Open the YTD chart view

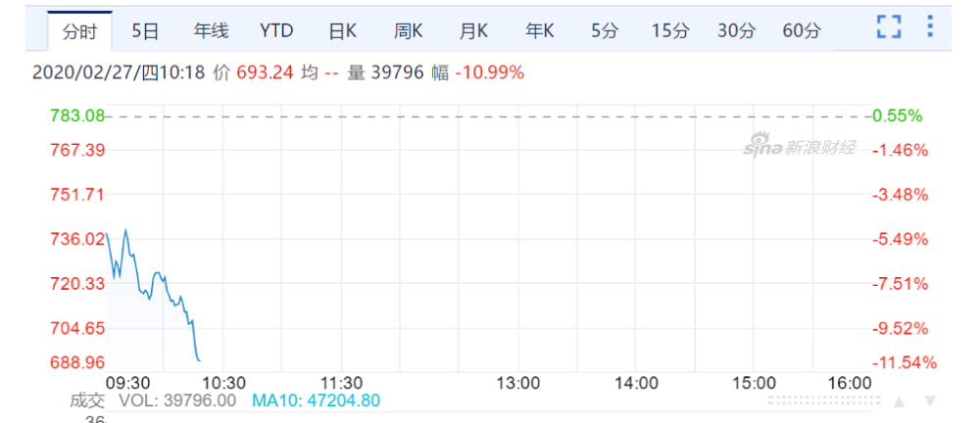tap(276, 30)
